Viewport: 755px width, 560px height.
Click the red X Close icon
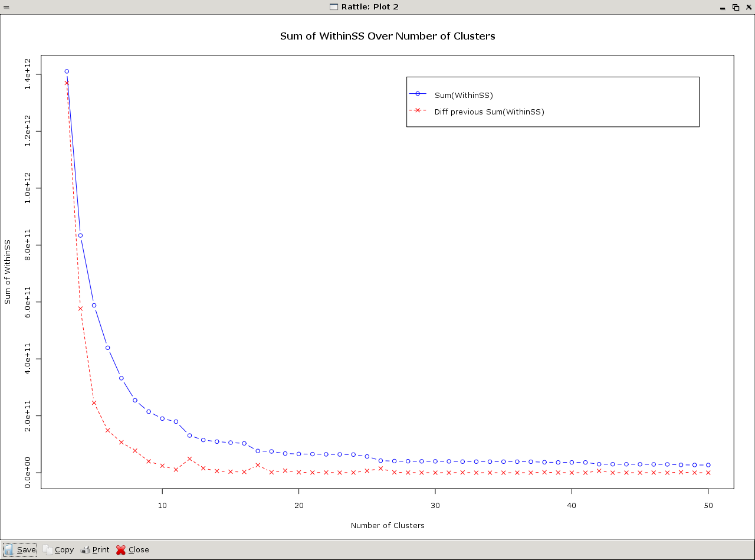click(x=121, y=549)
